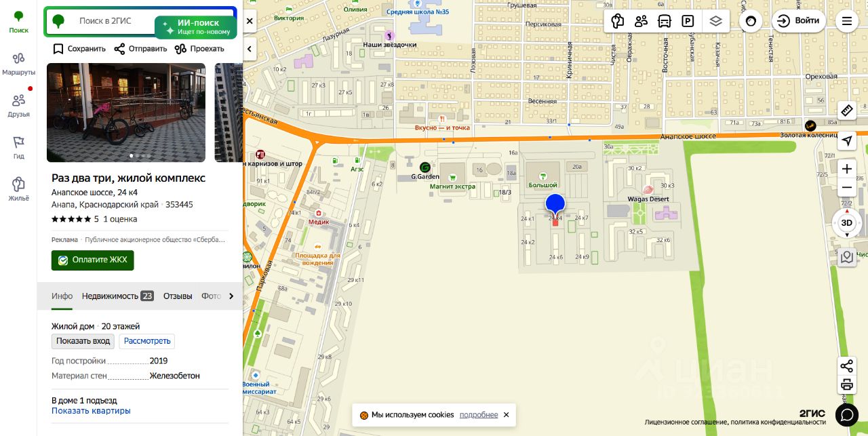The width and height of the screenshot is (868, 436).
Task: Open the Друзья friends section
Action: (x=18, y=106)
